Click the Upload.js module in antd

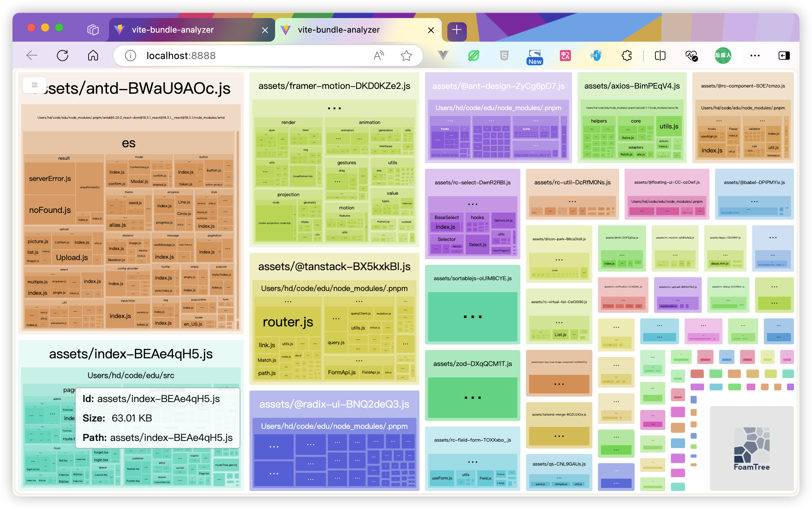pos(72,258)
